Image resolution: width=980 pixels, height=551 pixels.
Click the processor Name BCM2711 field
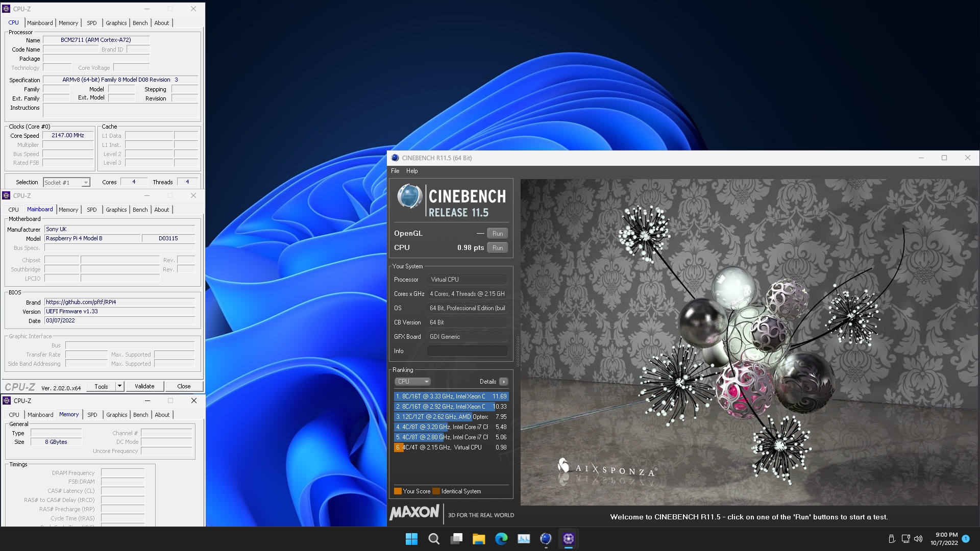coord(96,40)
